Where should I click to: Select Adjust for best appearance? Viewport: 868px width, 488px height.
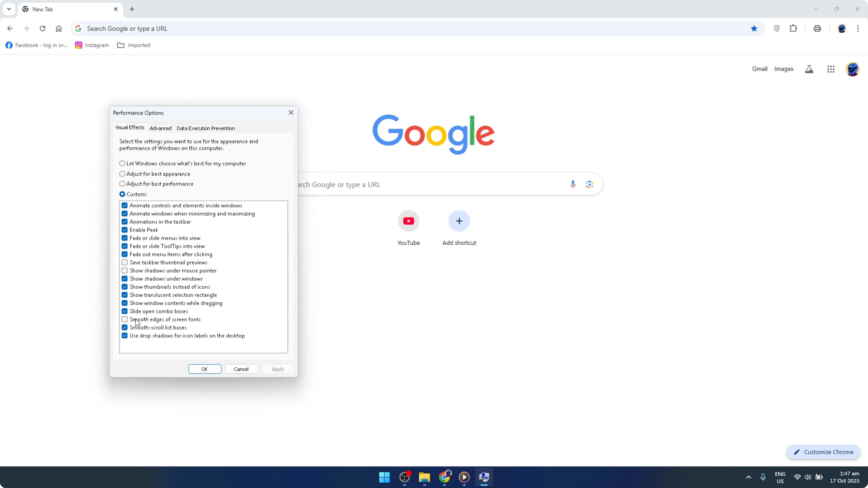155,174
